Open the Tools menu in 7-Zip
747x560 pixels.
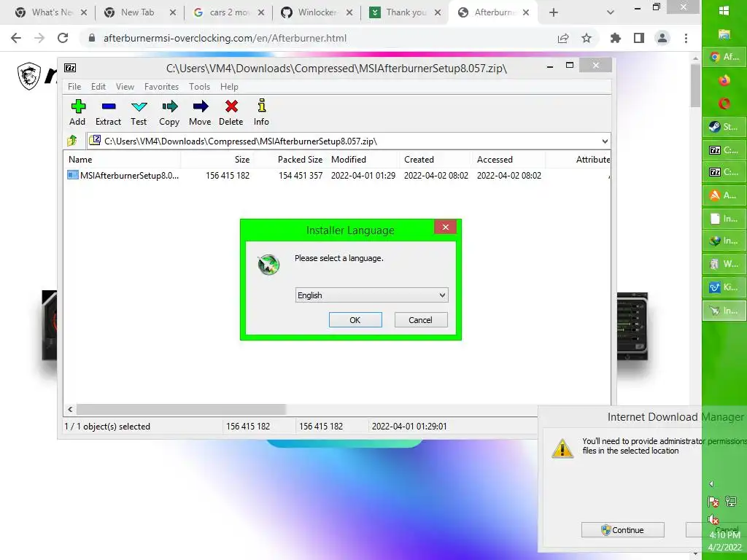(199, 87)
